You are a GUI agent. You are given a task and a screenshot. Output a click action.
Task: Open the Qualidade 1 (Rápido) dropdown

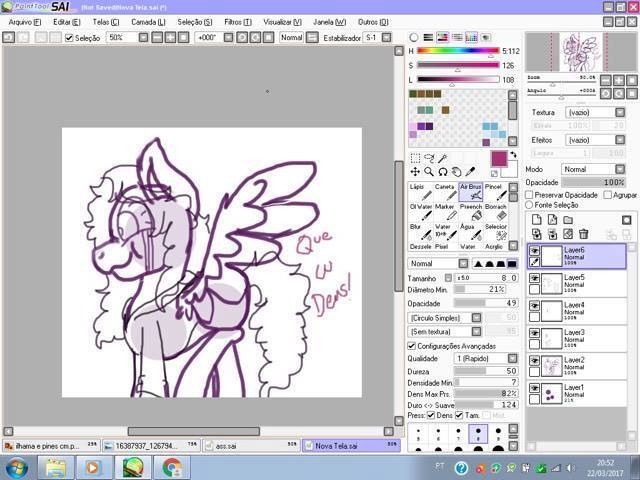513,358
